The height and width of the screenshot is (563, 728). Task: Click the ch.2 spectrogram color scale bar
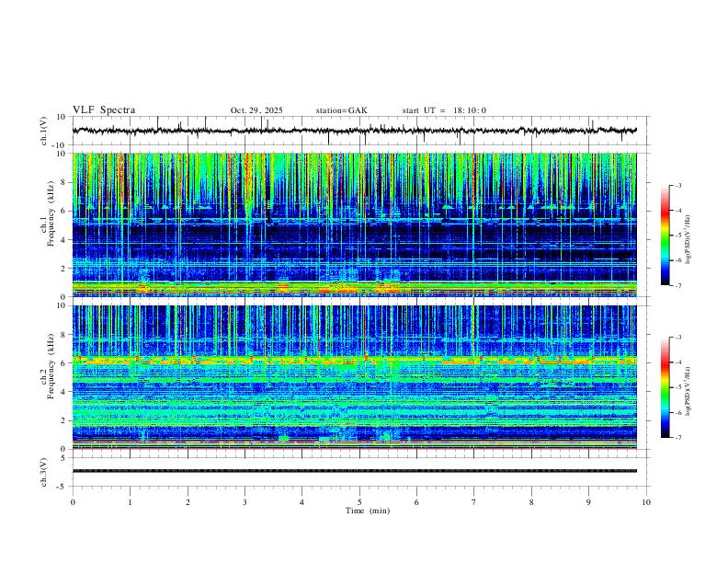point(665,387)
